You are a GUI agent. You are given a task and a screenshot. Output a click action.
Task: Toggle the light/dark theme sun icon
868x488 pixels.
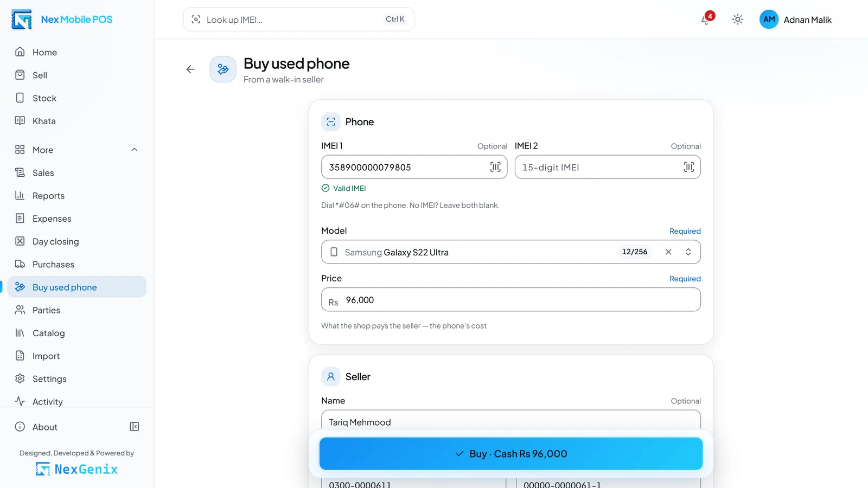tap(737, 20)
